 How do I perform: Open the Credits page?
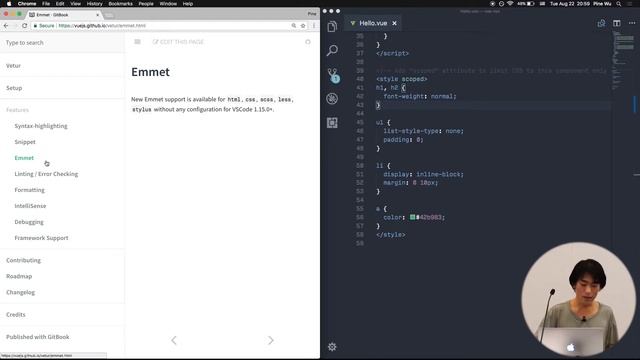pyautogui.click(x=16, y=314)
